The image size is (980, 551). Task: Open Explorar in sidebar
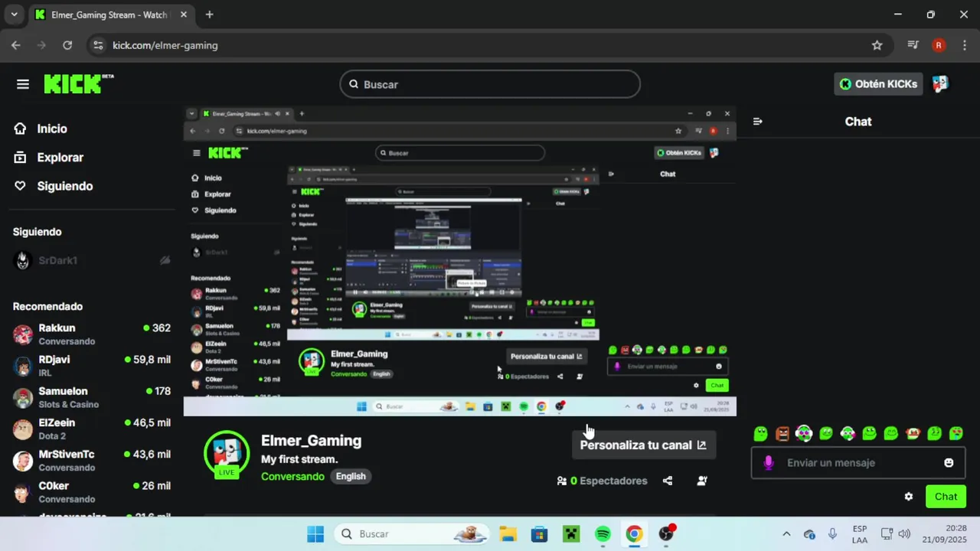[60, 158]
